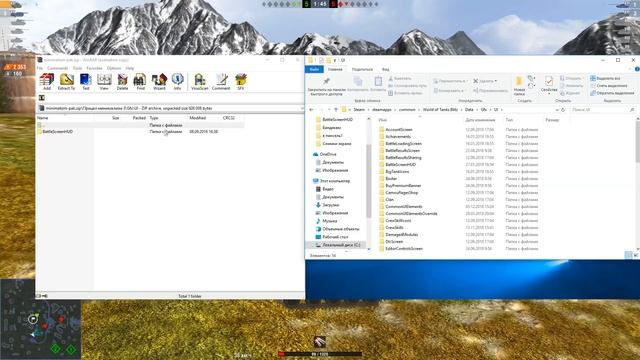Click the refresh icon in Explorer address bar
The image size is (640, 360).
563,110
